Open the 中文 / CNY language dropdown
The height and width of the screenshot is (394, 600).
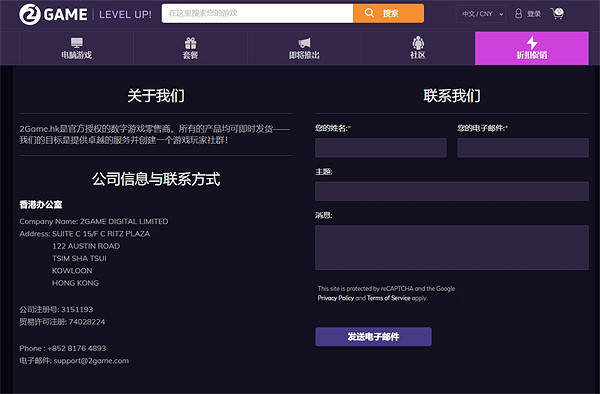[x=481, y=14]
